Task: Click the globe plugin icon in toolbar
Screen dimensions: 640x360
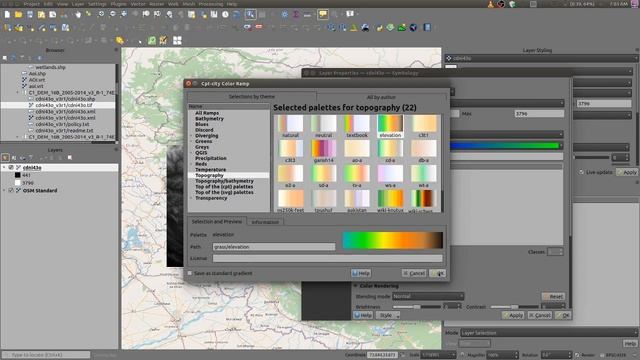Action: pos(413,28)
